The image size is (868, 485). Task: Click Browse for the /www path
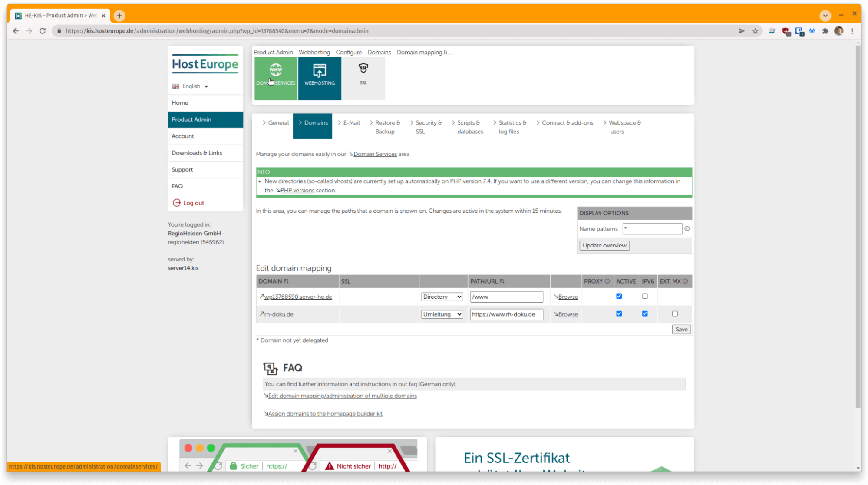(x=568, y=297)
